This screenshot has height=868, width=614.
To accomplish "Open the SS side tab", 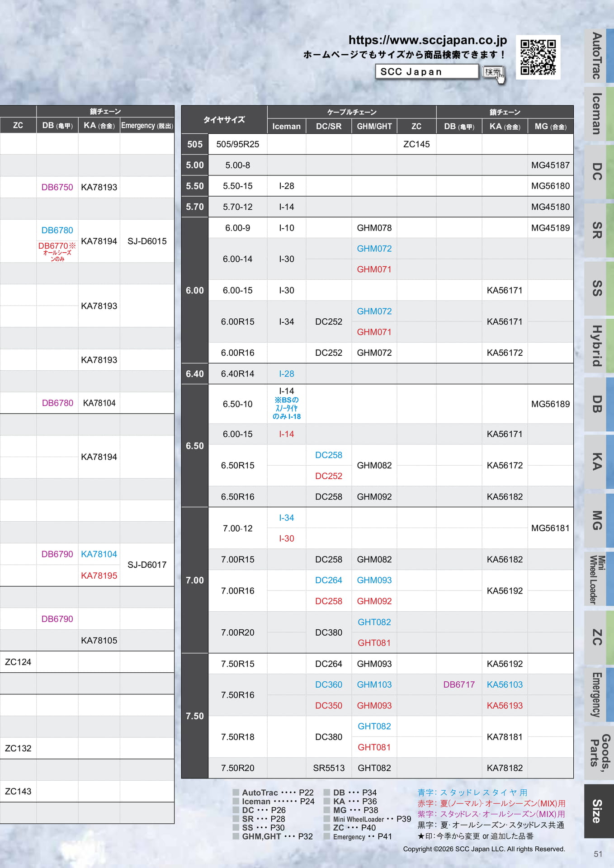I will click(599, 288).
